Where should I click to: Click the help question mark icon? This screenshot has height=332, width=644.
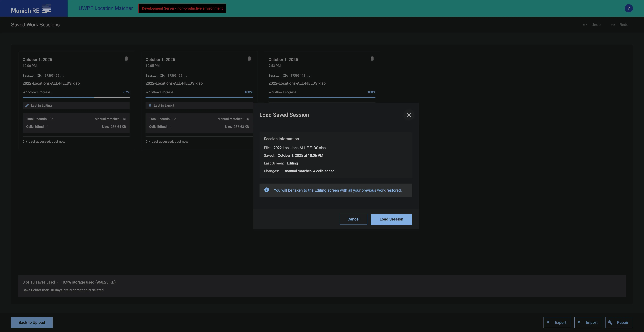click(629, 8)
